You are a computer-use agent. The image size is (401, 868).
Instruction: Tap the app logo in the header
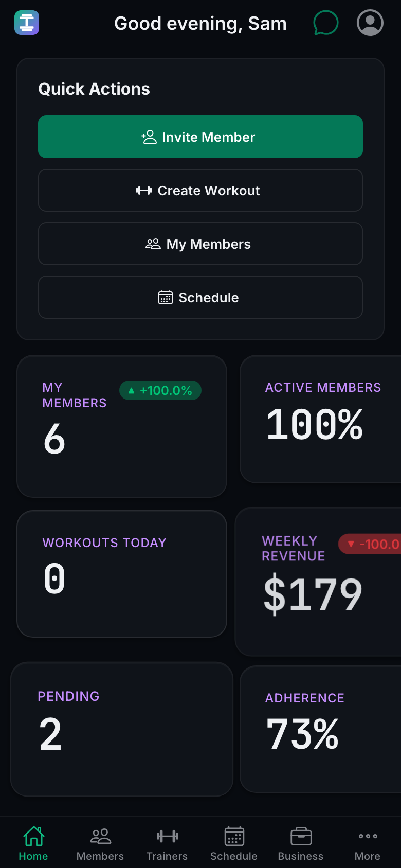(x=27, y=23)
